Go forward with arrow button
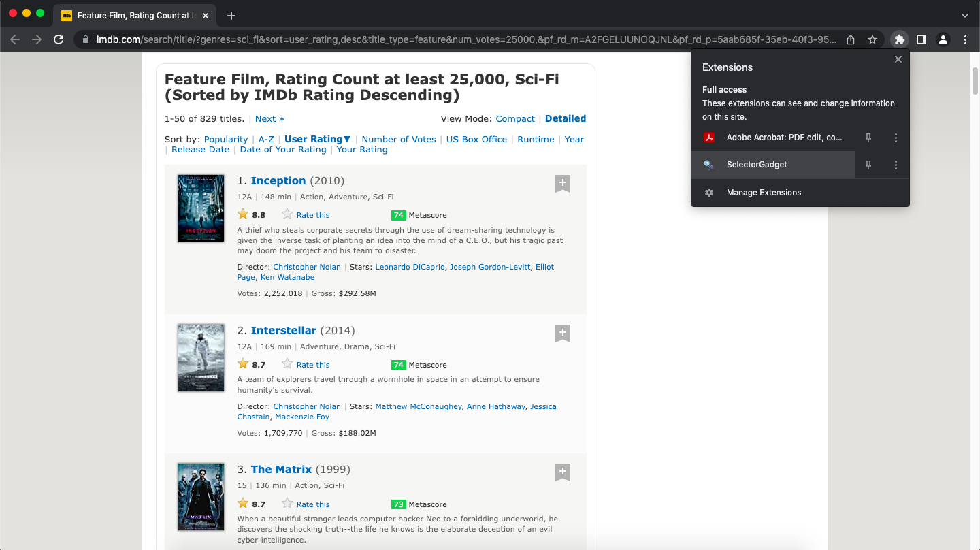This screenshot has height=550, width=980. (x=37, y=39)
